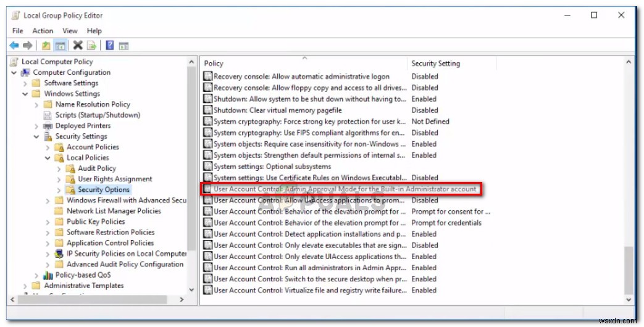
Task: Collapse the Local Policies node
Action: tap(48, 158)
